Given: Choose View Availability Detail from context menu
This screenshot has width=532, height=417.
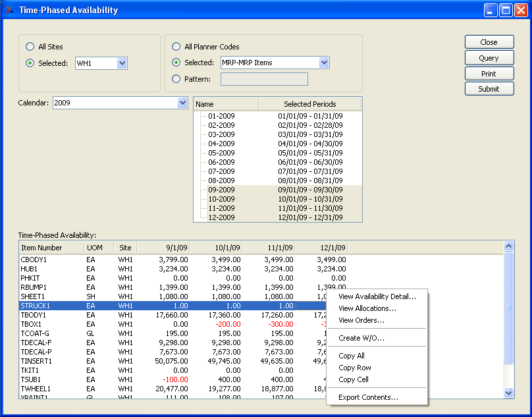Looking at the screenshot, I should 377,296.
